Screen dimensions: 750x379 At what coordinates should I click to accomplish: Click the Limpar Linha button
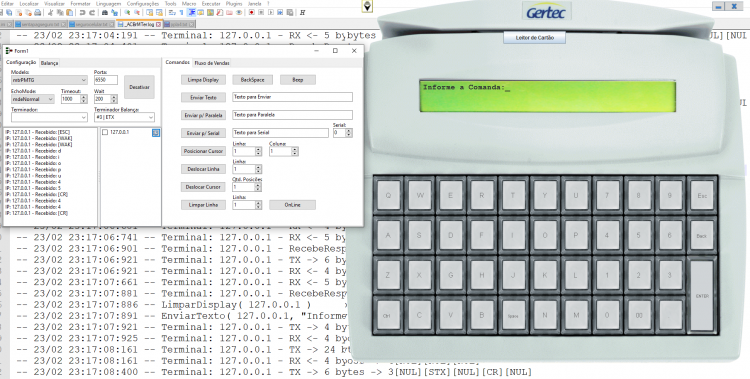click(x=203, y=205)
